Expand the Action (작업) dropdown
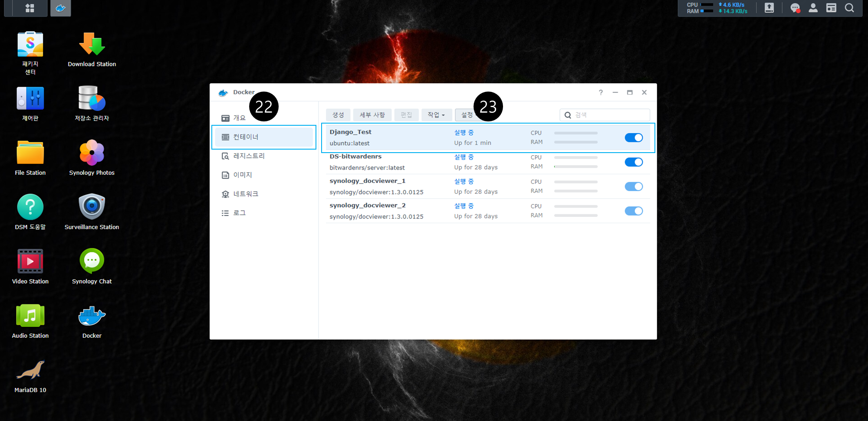This screenshot has height=421, width=868. point(437,115)
